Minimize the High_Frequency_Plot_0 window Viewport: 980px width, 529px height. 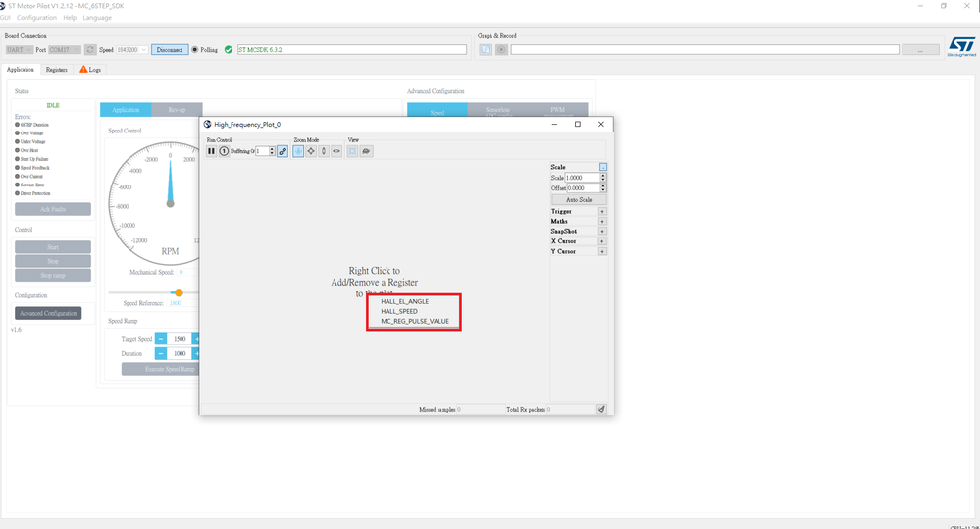coord(554,124)
